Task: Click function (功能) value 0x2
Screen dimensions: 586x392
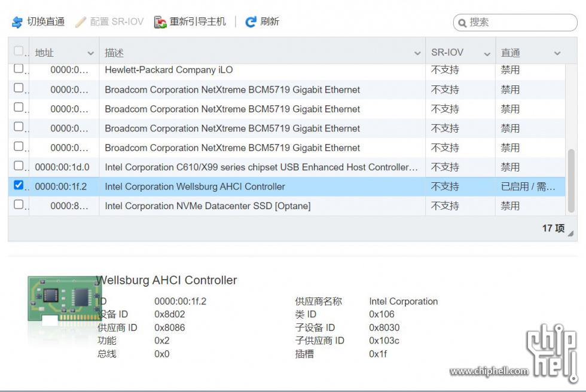Action: tap(162, 341)
